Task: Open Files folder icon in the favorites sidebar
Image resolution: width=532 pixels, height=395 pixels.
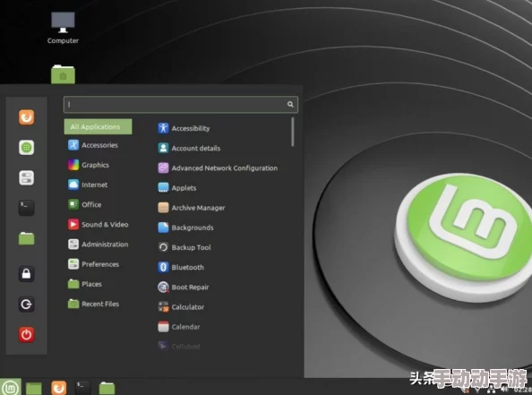Action: pyautogui.click(x=27, y=238)
